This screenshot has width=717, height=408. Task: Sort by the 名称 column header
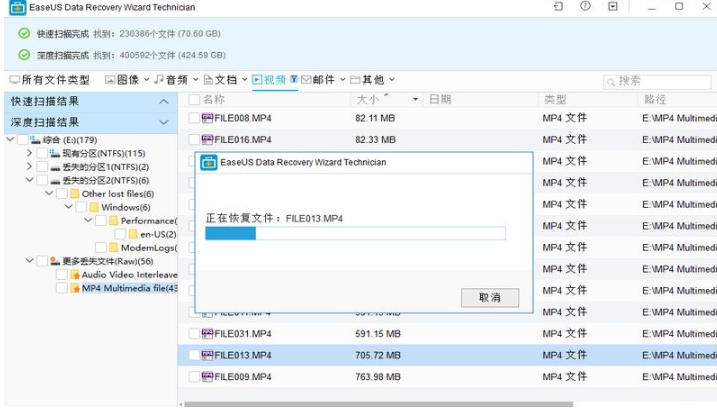[x=214, y=99]
